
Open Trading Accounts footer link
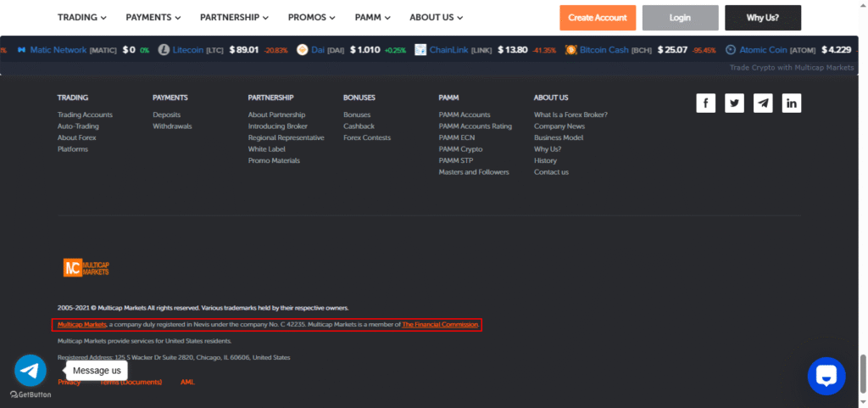(x=85, y=115)
